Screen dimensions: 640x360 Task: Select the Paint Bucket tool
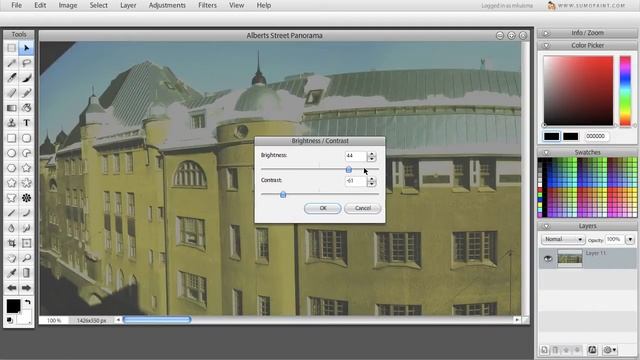click(26, 108)
